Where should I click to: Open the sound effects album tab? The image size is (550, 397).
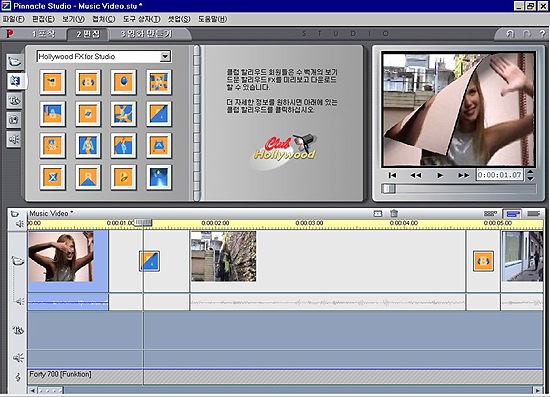click(14, 140)
